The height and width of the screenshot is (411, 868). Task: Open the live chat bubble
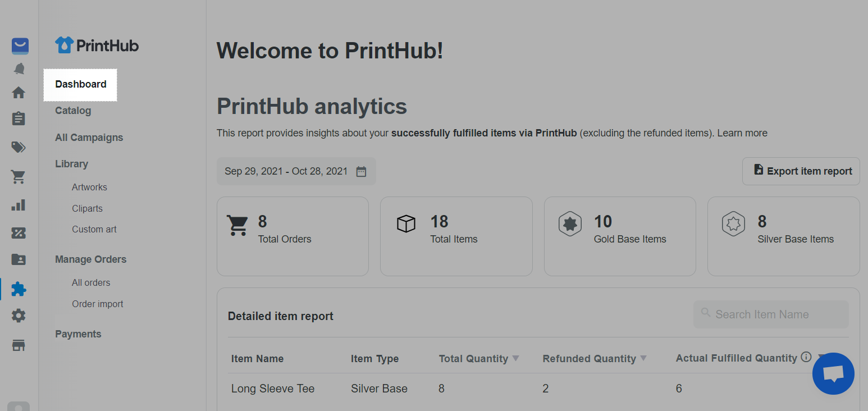point(833,373)
